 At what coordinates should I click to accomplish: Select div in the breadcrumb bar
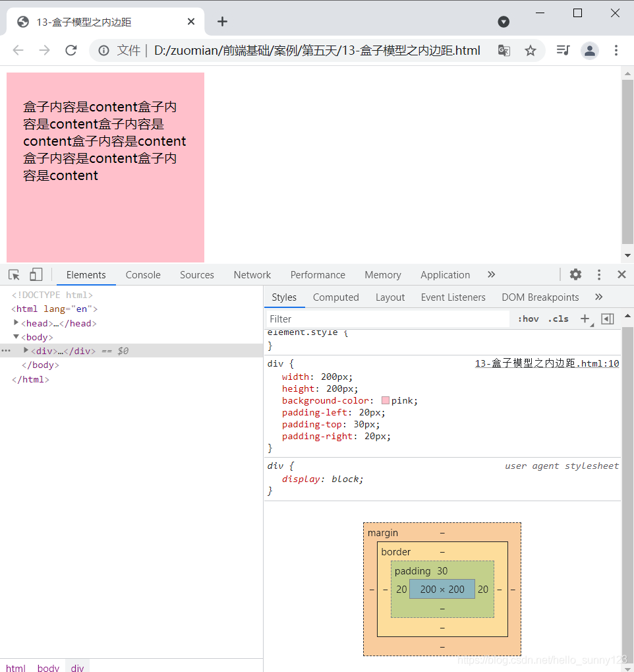tap(77, 667)
